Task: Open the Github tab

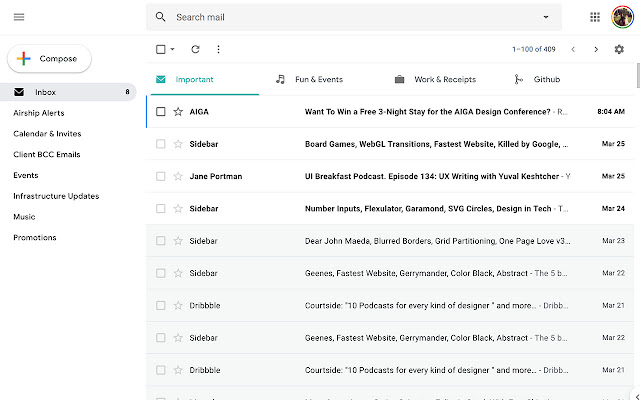Action: (538, 79)
